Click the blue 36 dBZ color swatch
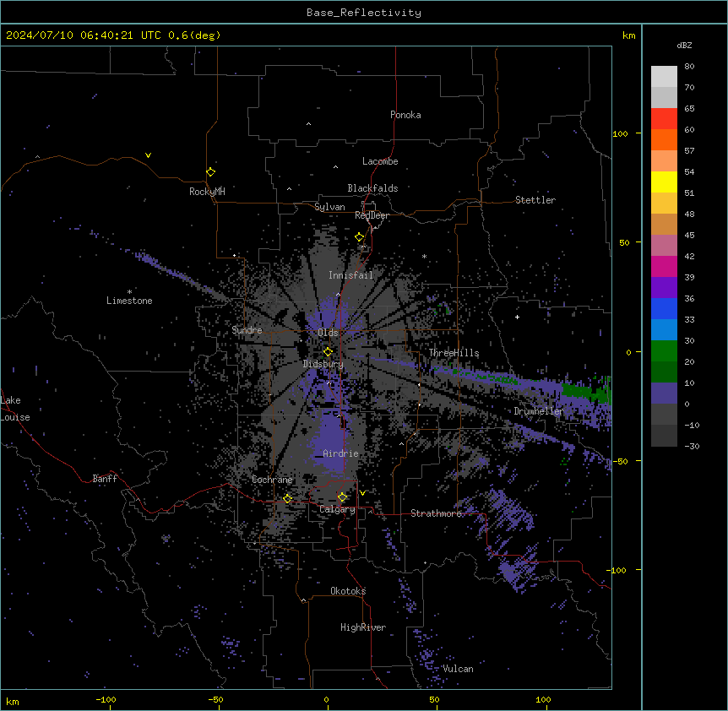Viewport: 728px width, 711px height. pyautogui.click(x=664, y=308)
